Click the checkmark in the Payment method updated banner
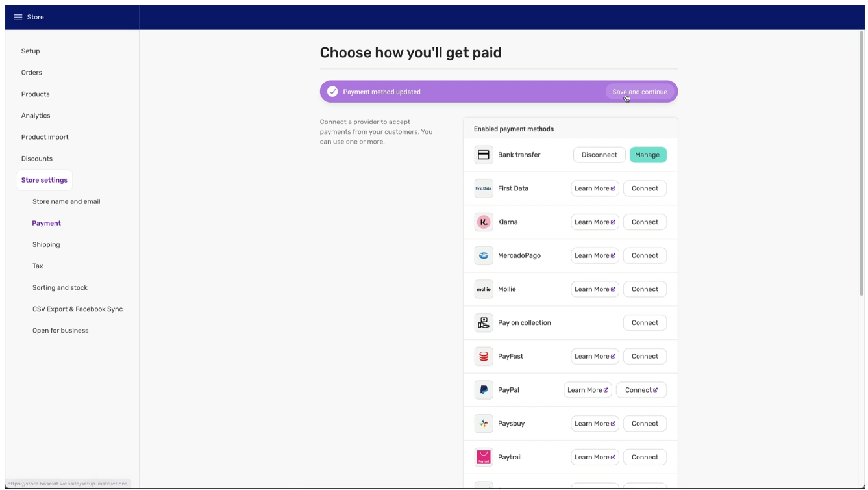This screenshot has height=490, width=868. [x=332, y=91]
